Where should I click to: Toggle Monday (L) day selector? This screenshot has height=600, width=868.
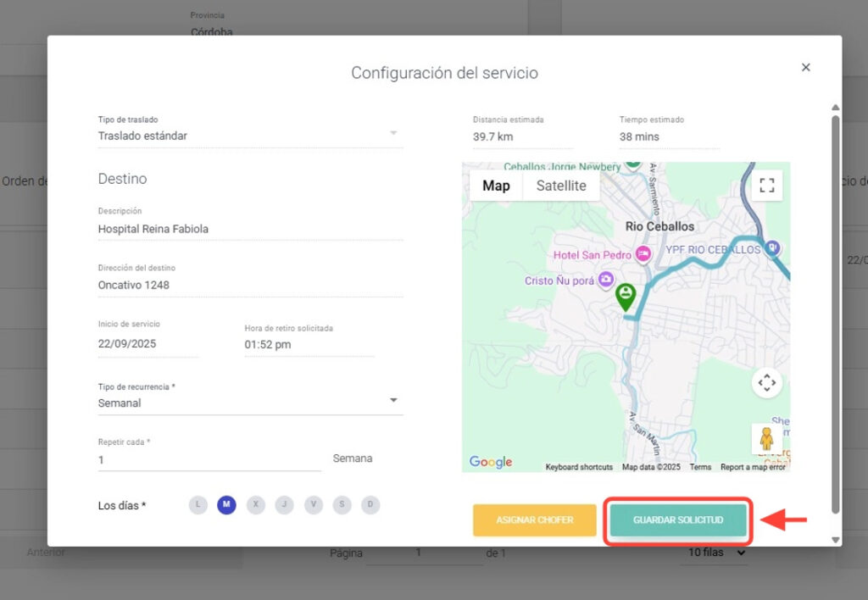click(198, 505)
